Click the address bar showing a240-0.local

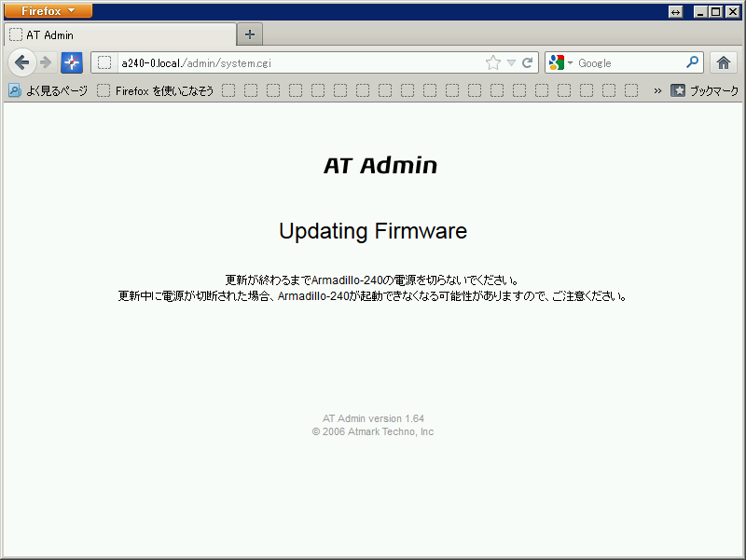click(299, 62)
